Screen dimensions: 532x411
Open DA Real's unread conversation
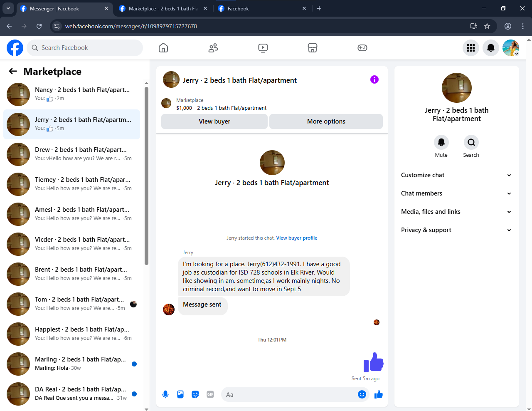71,394
